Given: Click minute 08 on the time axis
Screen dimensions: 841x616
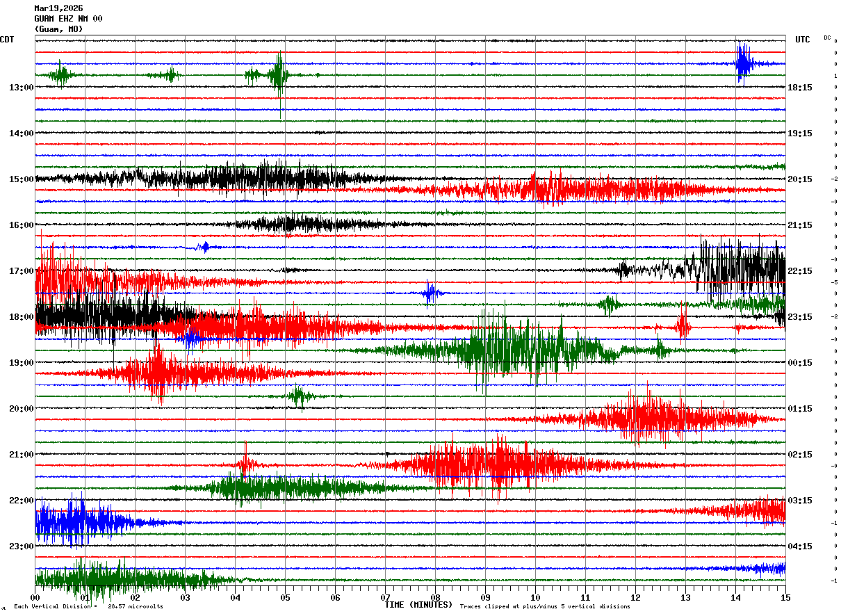Looking at the screenshot, I should (436, 598).
